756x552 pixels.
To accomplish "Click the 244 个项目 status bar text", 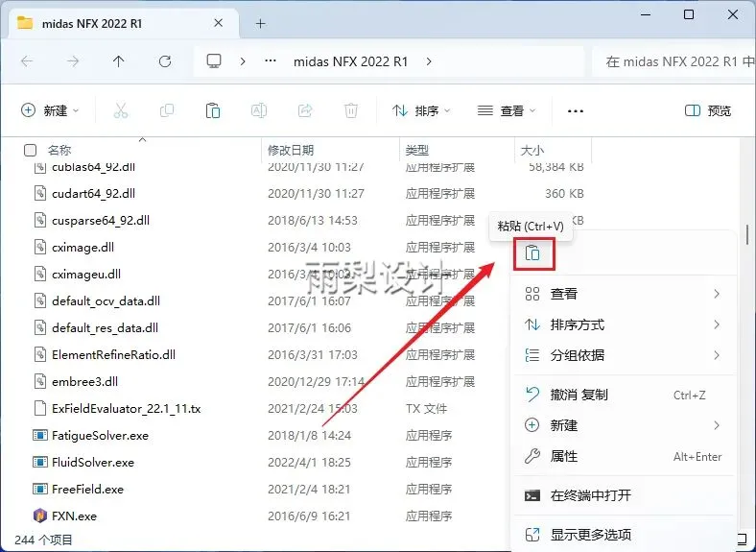I will pos(43,540).
